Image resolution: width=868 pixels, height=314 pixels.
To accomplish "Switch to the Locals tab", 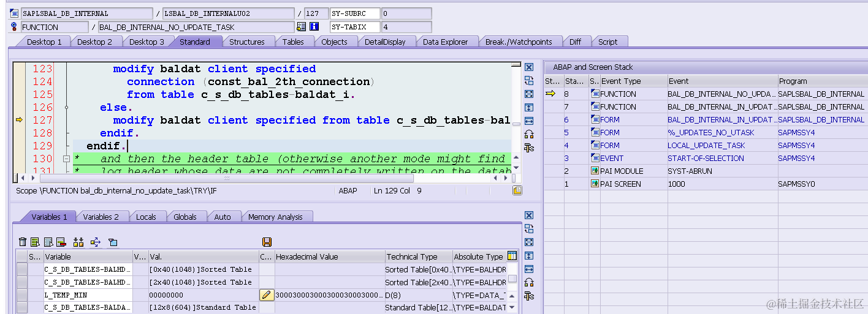I will pyautogui.click(x=146, y=217).
